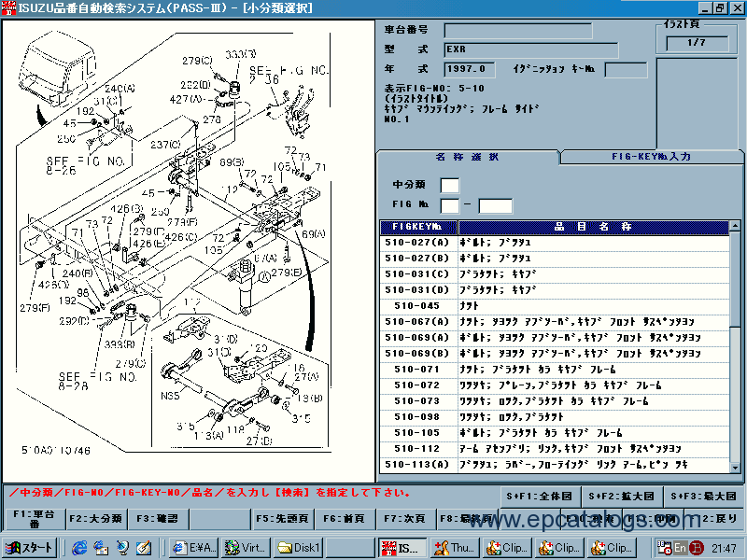Click the En language indicator in tray
The height and width of the screenshot is (560, 747).
pos(680,548)
